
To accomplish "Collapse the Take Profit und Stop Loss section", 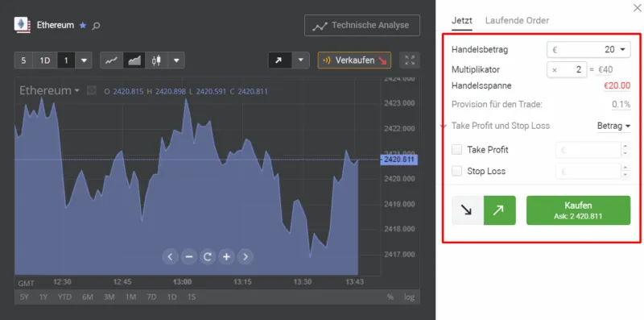I will tap(444, 126).
